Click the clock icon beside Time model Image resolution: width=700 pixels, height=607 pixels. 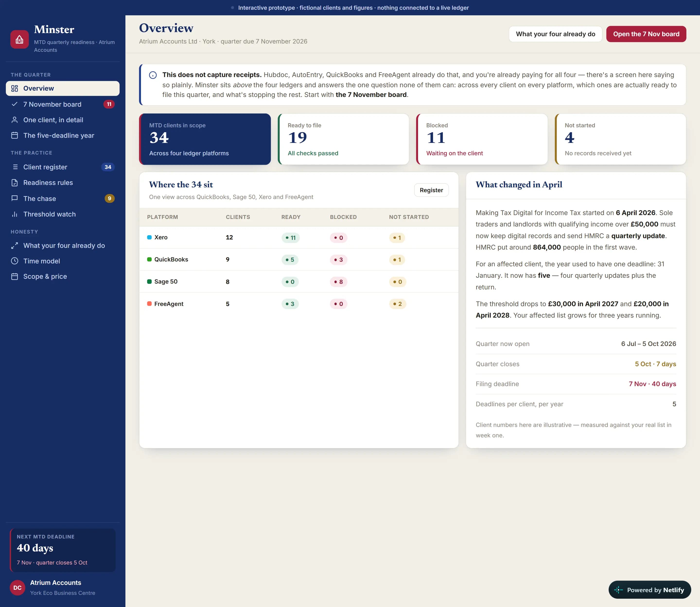point(15,261)
